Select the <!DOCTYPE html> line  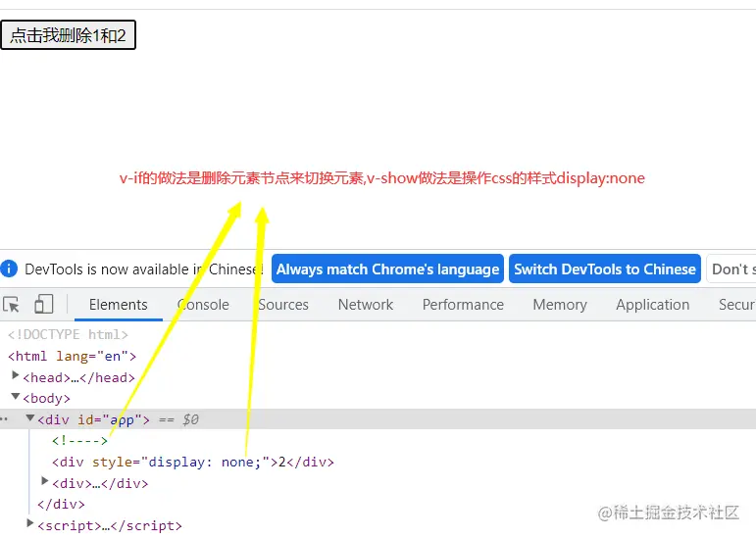(68, 334)
